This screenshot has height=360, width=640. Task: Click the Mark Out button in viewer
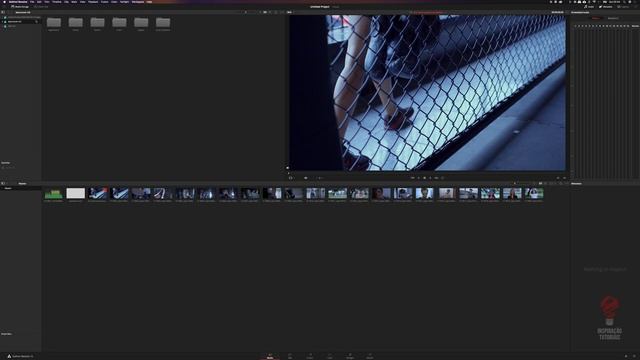(x=564, y=178)
